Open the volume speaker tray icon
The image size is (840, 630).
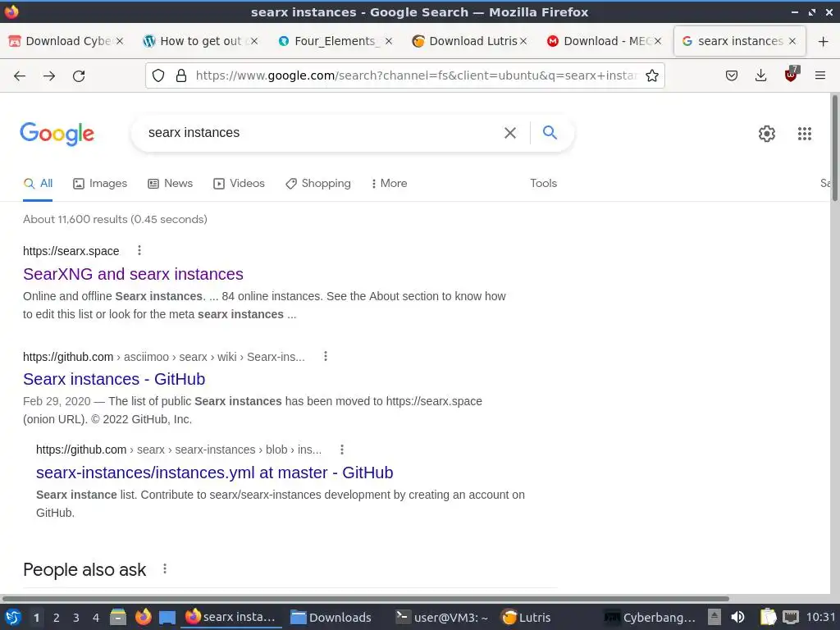737,617
